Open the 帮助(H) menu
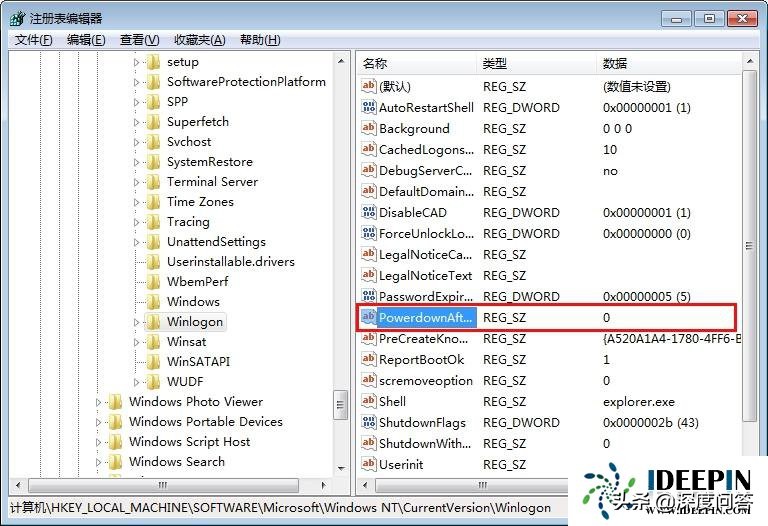The width and height of the screenshot is (768, 526). click(x=260, y=40)
